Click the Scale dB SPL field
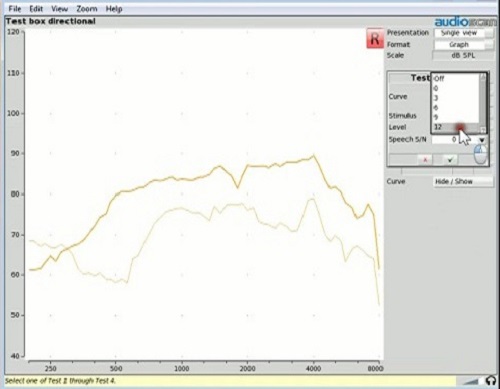 pyautogui.click(x=463, y=56)
